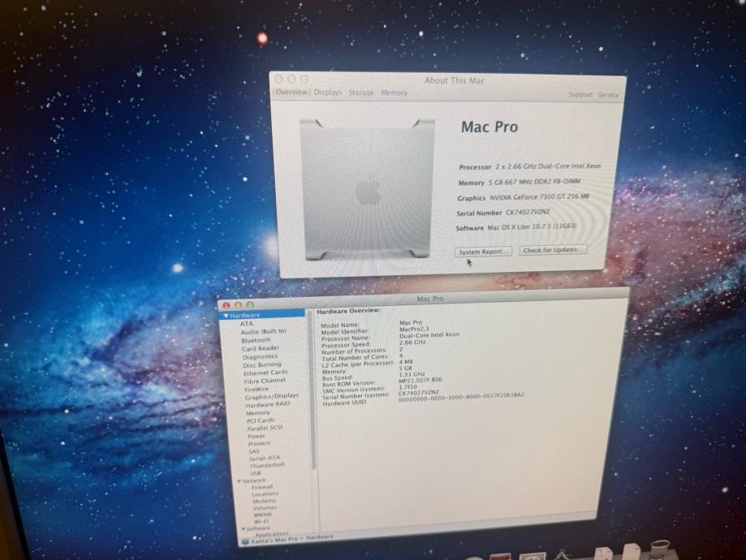This screenshot has width=746, height=560.
Task: Select Hardware RAID in the sidebar
Action: [267, 404]
